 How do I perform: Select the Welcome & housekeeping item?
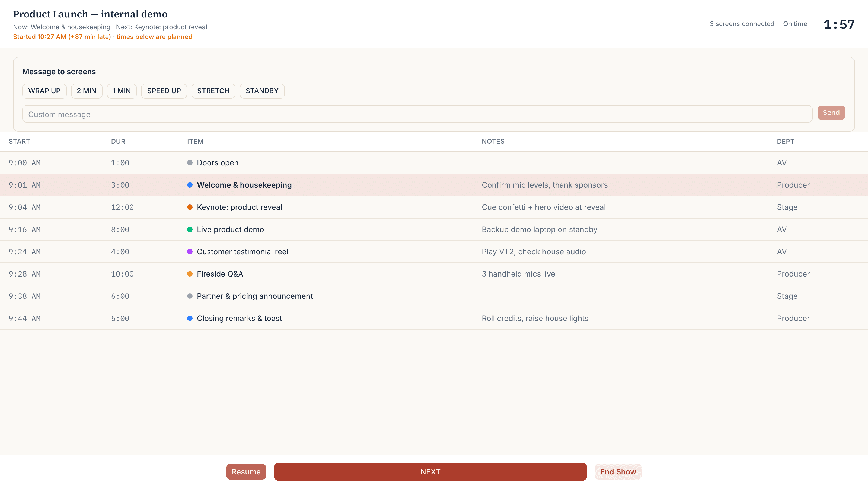pyautogui.click(x=244, y=185)
